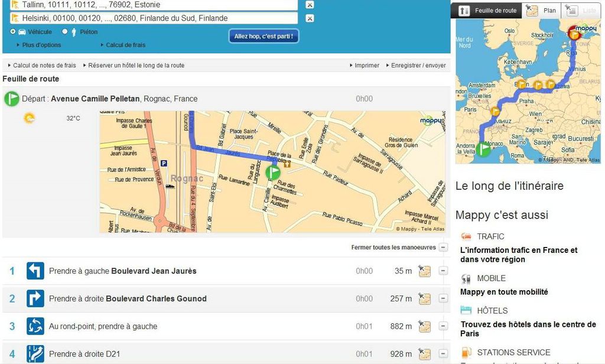Switch to the Feuille de route tab

click(487, 11)
